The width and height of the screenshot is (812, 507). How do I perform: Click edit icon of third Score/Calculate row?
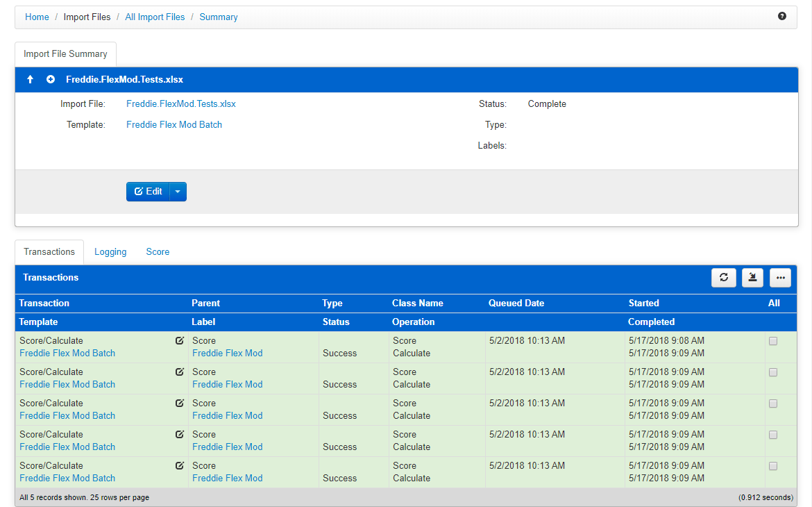(180, 403)
